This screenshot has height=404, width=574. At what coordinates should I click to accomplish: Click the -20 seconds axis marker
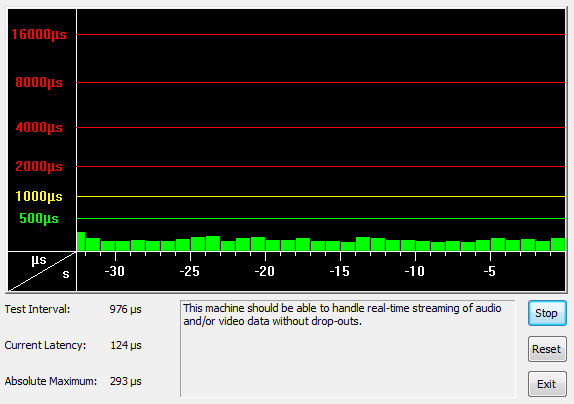(265, 271)
